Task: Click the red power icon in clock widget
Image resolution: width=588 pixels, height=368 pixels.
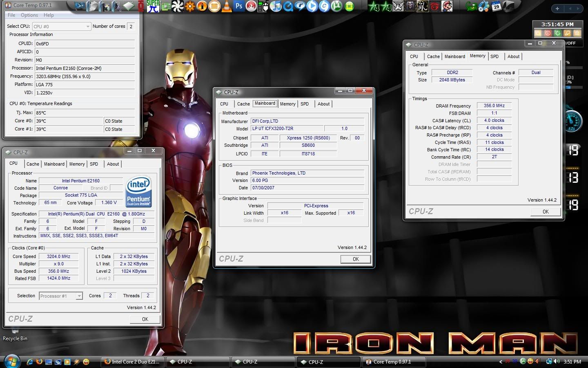Action: point(548,33)
